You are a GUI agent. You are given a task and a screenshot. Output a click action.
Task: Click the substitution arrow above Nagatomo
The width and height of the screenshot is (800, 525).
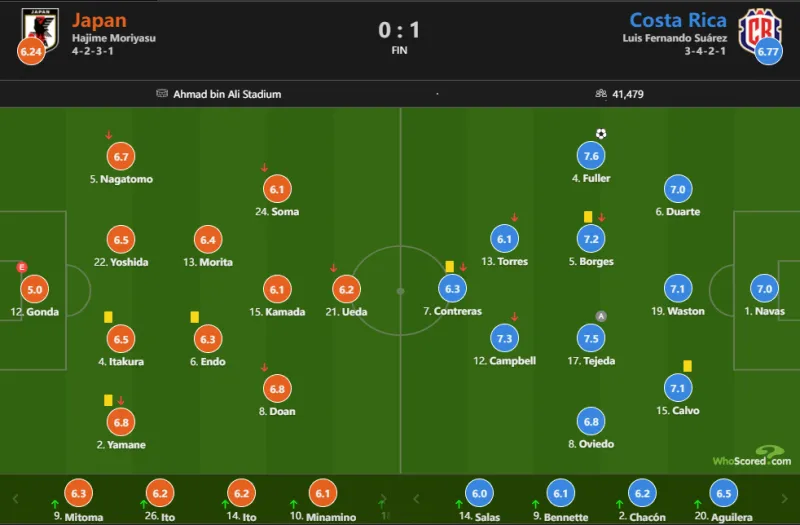pos(108,135)
